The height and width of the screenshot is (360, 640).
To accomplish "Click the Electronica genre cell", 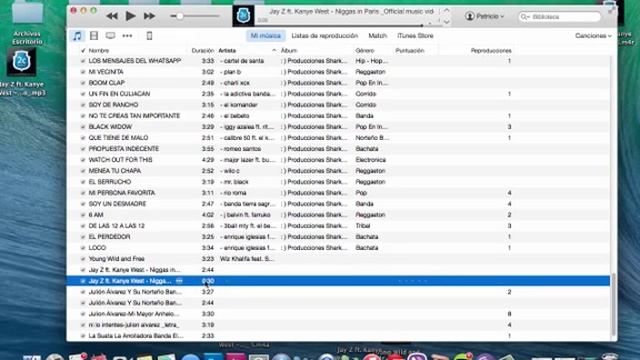I will [371, 160].
